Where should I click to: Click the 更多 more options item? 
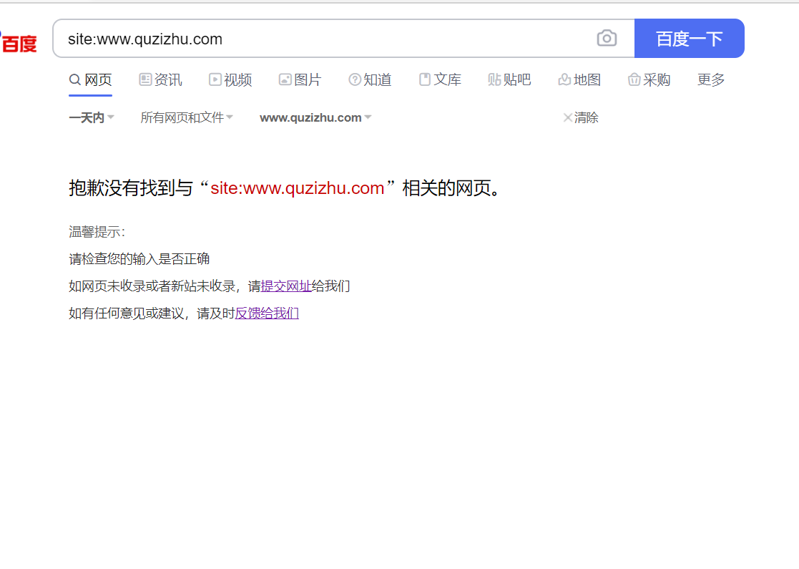coord(711,80)
